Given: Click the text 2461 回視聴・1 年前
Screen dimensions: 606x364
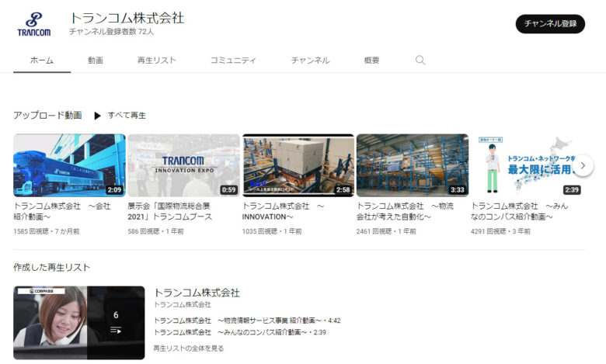Looking at the screenshot, I should coord(386,231).
